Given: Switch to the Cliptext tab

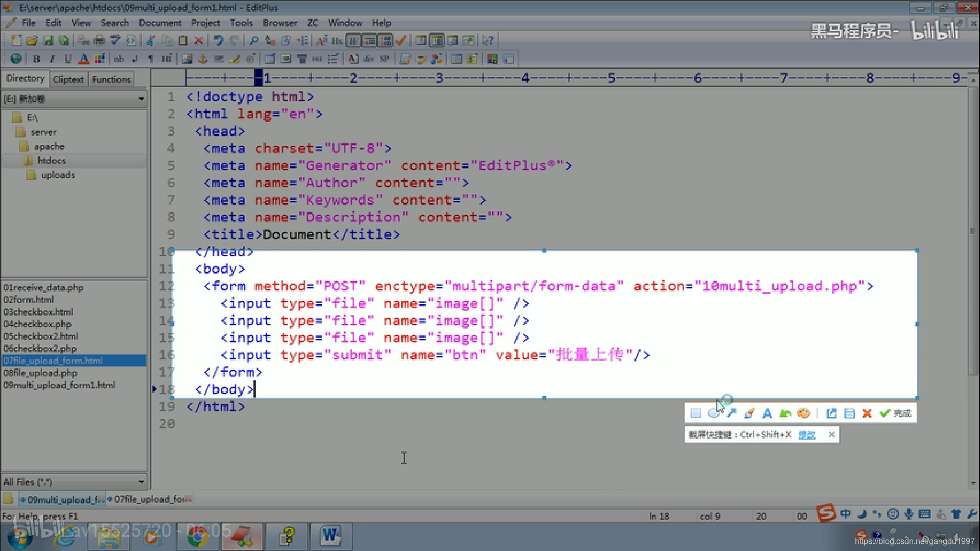Looking at the screenshot, I should [x=68, y=79].
